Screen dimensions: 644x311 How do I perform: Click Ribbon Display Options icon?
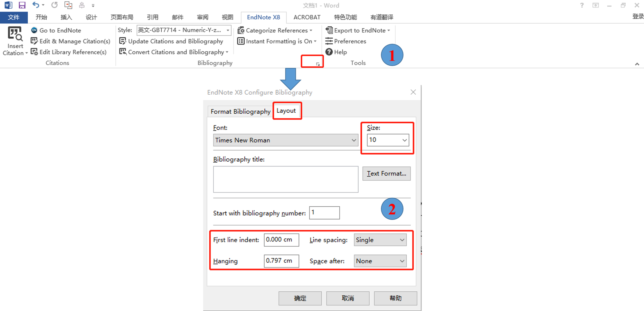[596, 5]
